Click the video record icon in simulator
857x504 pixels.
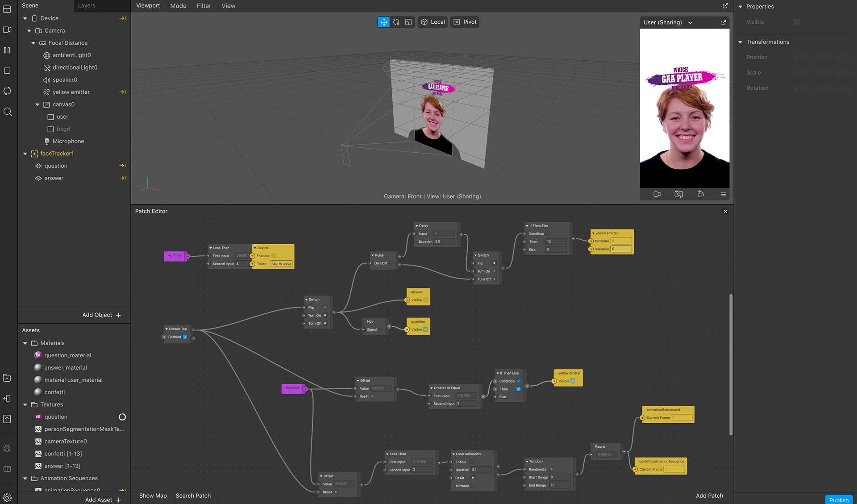tap(657, 194)
